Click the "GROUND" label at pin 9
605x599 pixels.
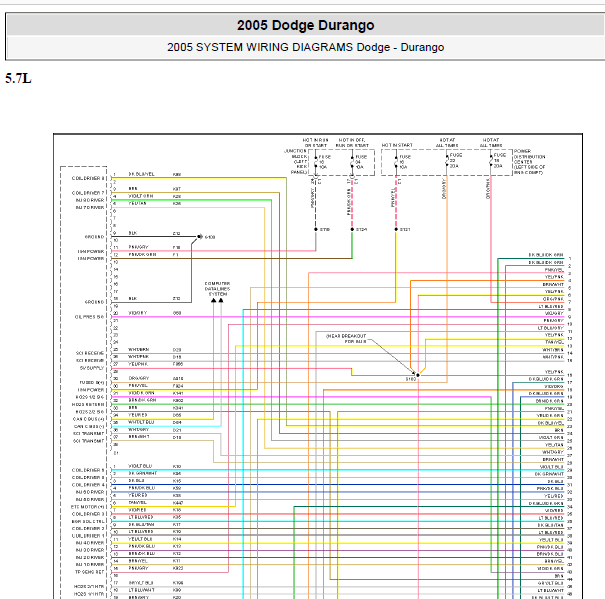coord(95,237)
